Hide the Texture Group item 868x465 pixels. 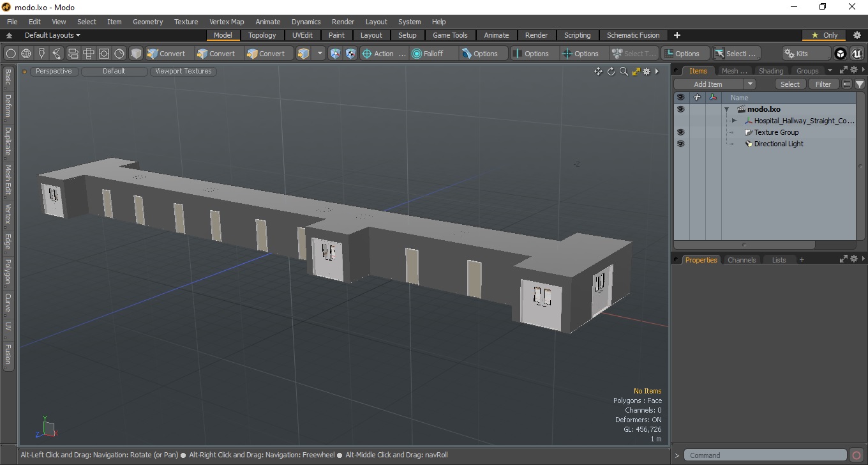pos(680,132)
